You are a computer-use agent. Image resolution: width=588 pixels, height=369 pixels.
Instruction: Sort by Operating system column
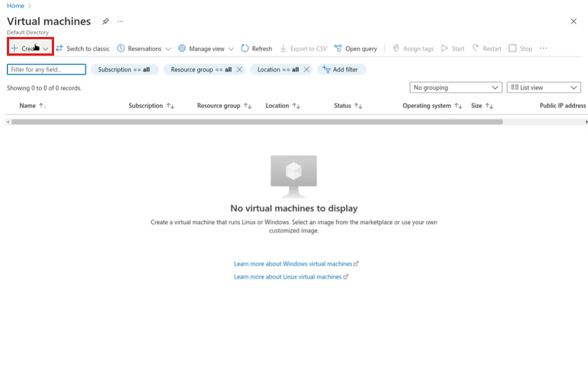(x=433, y=106)
